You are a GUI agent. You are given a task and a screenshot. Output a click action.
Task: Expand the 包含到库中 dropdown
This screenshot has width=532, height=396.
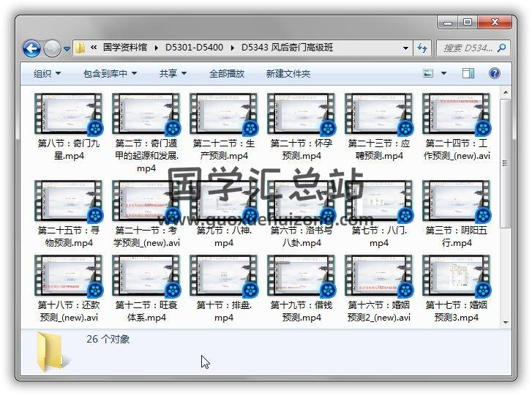(x=110, y=73)
